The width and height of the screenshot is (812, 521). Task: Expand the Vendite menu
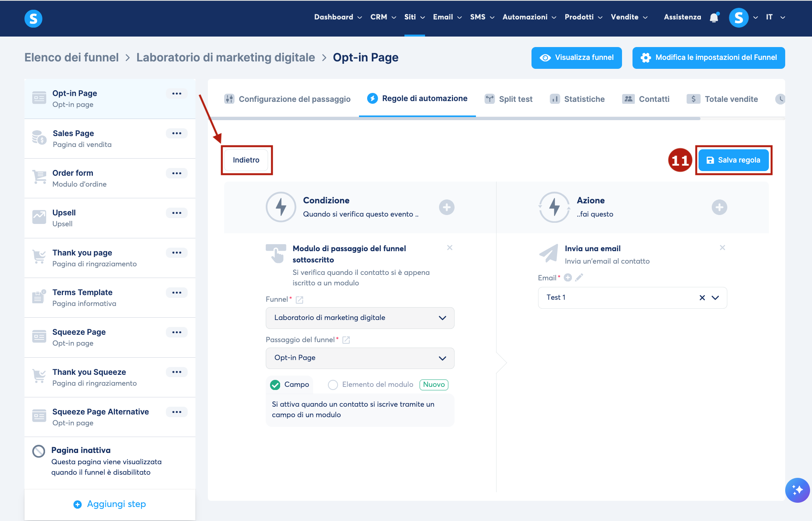point(629,17)
